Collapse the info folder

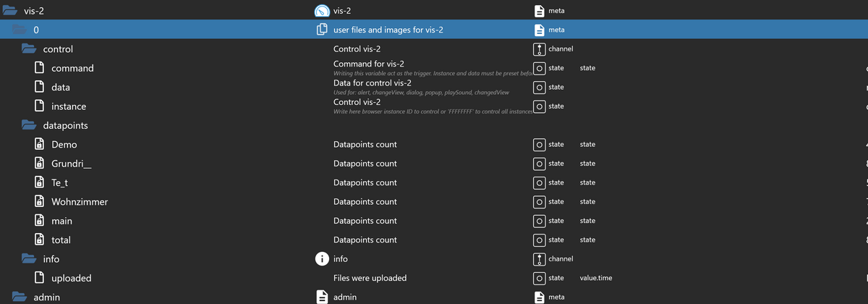pyautogui.click(x=29, y=258)
